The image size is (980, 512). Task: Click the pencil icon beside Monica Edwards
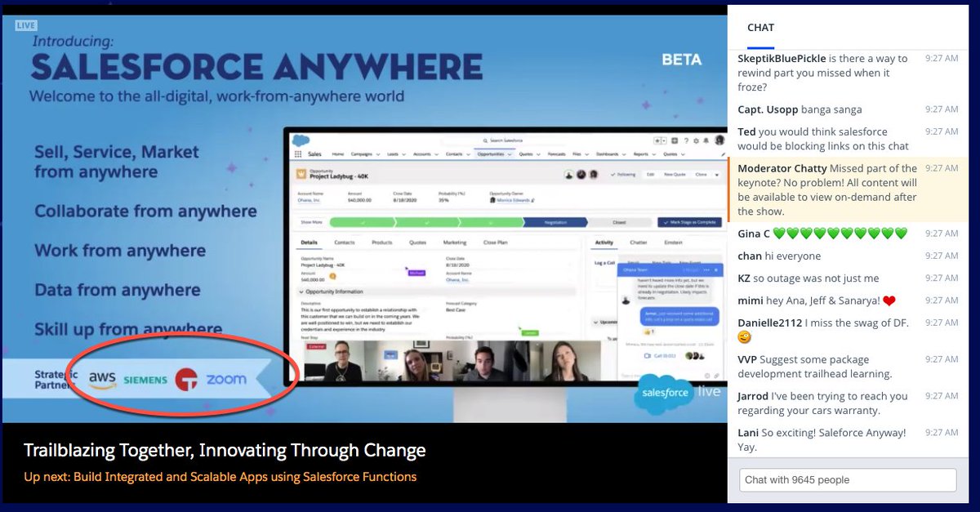(x=532, y=200)
